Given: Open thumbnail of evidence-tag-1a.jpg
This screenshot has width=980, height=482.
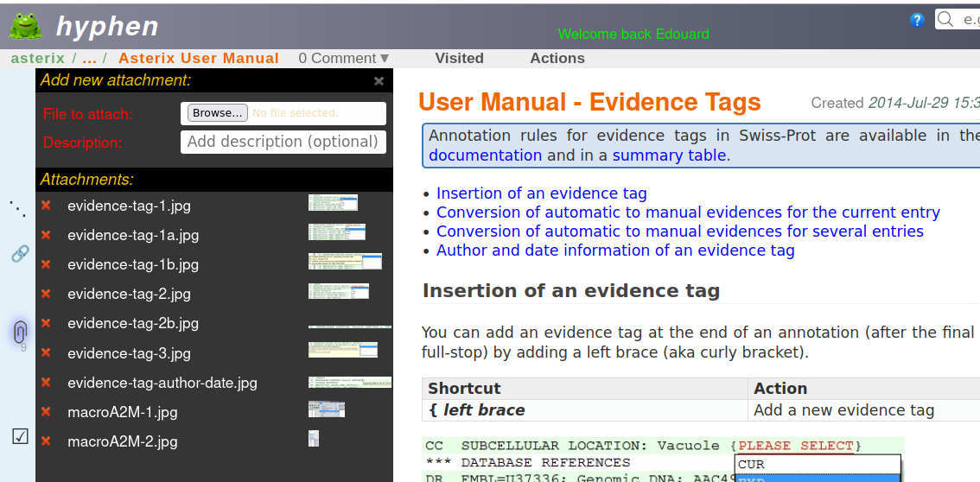Looking at the screenshot, I should coord(337,231).
